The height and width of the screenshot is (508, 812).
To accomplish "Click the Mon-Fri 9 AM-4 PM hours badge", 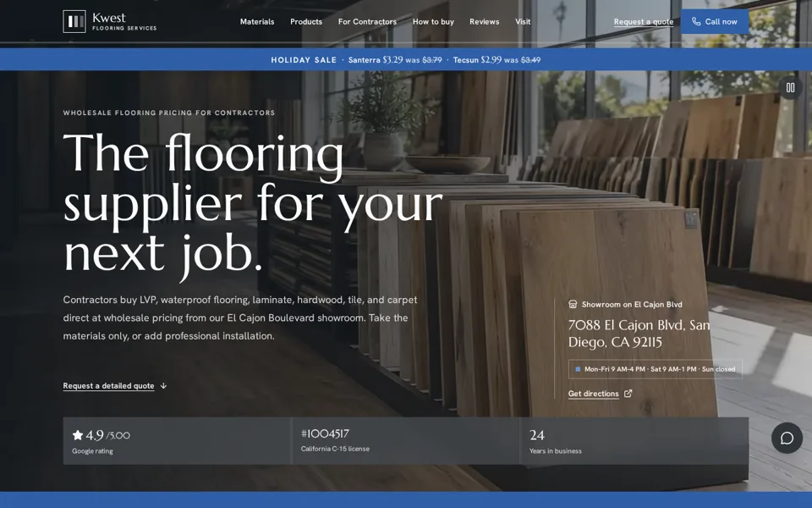I will coord(655,369).
